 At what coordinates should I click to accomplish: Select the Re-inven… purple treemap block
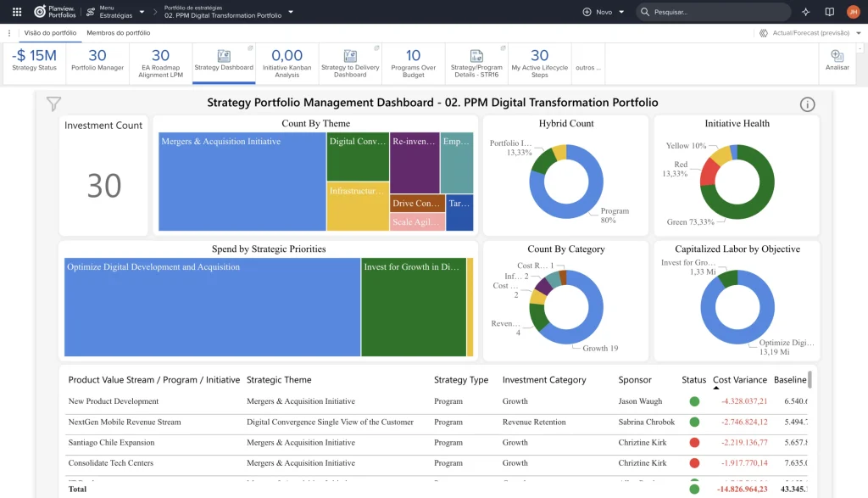click(415, 163)
